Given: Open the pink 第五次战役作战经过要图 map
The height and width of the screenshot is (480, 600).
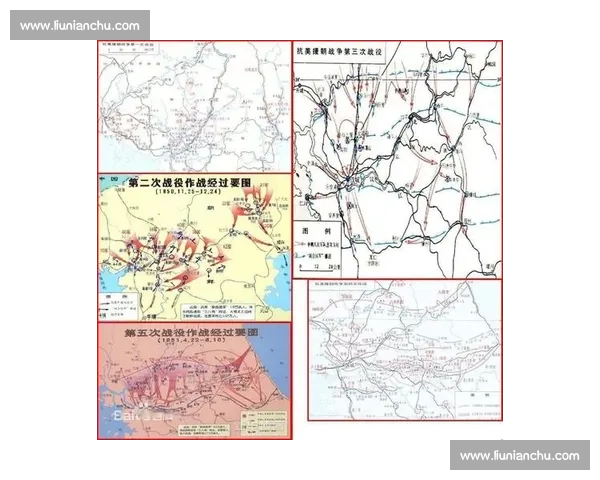Looking at the screenshot, I should tap(194, 380).
